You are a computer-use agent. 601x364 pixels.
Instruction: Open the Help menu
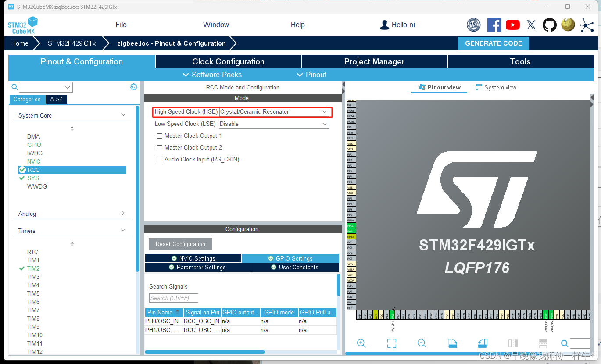297,25
